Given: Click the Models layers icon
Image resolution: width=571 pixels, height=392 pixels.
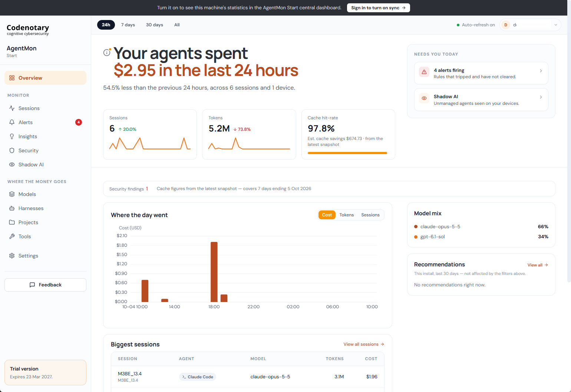Looking at the screenshot, I should click(12, 194).
